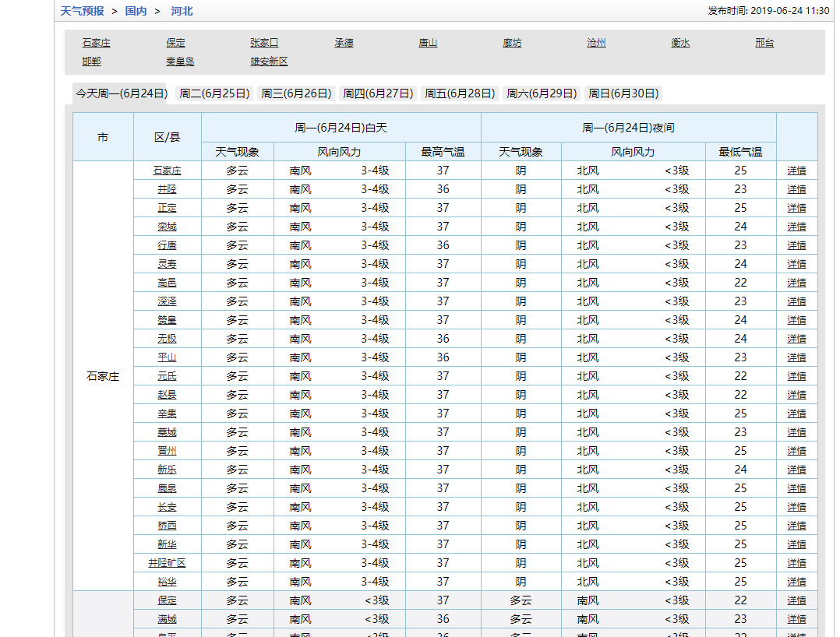This screenshot has height=637, width=840.
Task: Open 元氏 district link
Action: coord(167,376)
